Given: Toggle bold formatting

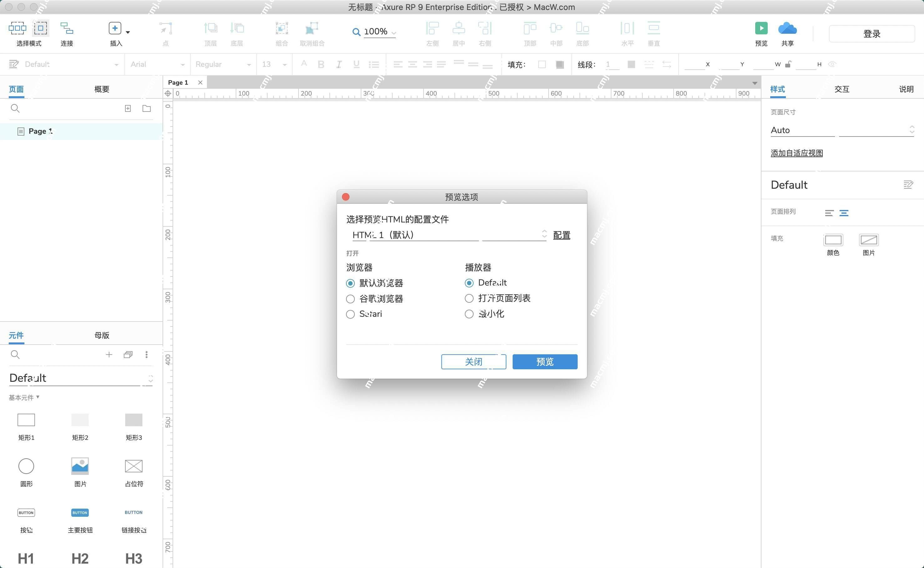Looking at the screenshot, I should [x=321, y=65].
